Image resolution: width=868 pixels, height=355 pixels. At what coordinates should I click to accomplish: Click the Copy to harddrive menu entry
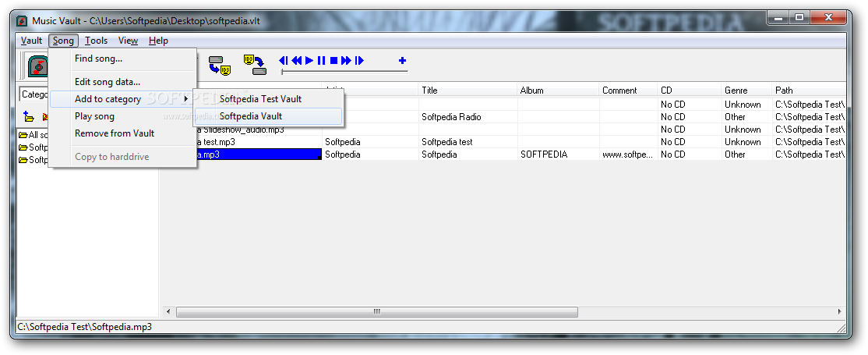click(123, 156)
